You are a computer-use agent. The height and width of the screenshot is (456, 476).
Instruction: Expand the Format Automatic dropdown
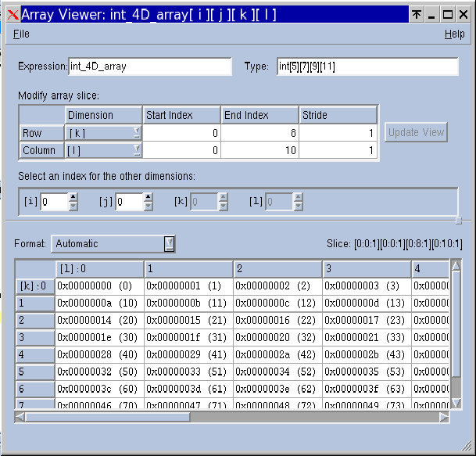(114, 244)
